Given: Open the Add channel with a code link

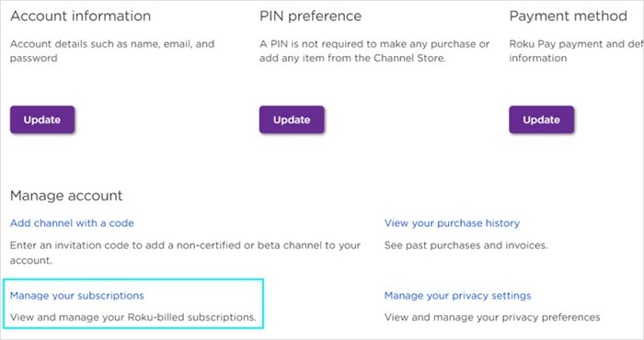Looking at the screenshot, I should [x=72, y=223].
